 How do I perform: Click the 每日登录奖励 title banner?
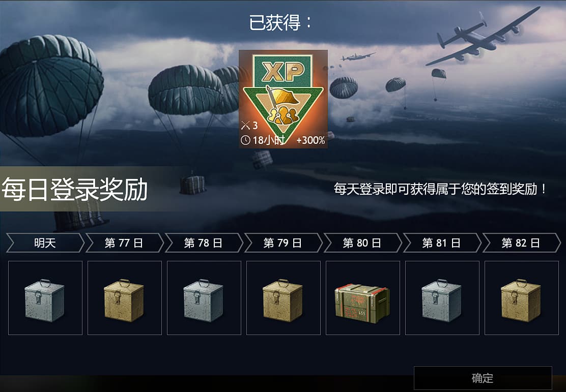tap(75, 189)
